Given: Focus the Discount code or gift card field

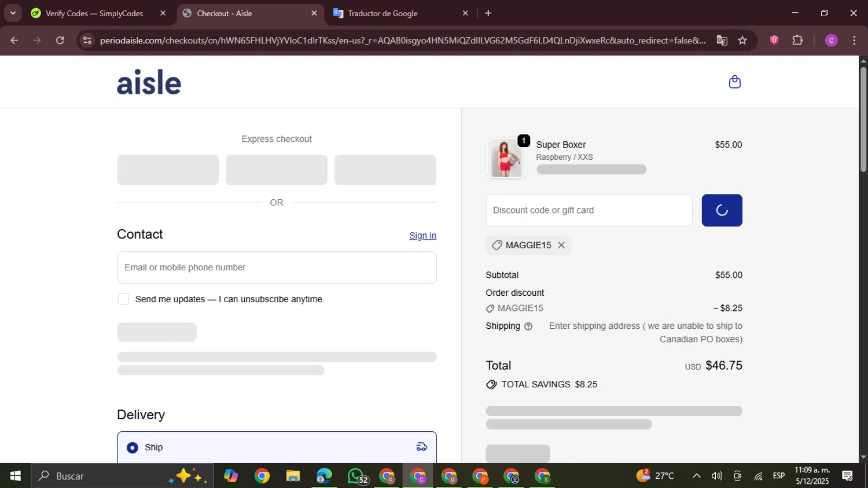Looking at the screenshot, I should click(589, 210).
